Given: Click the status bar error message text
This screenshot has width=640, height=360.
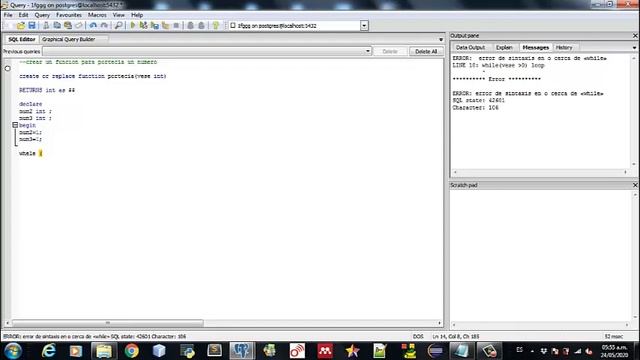Looking at the screenshot, I should pyautogui.click(x=95, y=337).
